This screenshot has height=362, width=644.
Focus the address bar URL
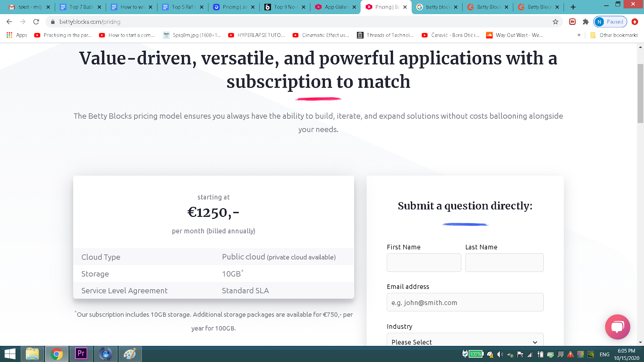(x=90, y=22)
